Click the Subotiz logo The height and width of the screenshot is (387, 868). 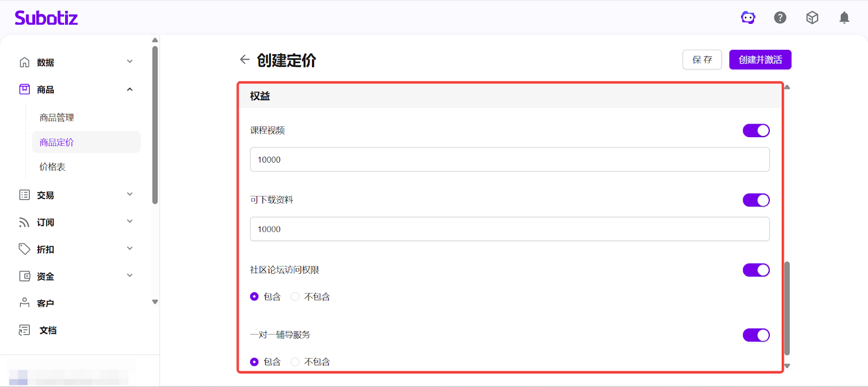(46, 18)
